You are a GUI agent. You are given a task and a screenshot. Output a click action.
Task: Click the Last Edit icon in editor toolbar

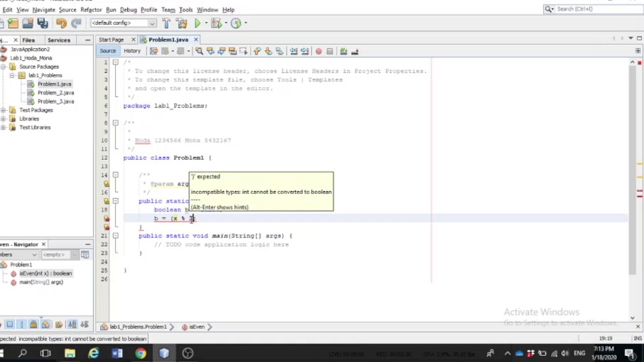[x=154, y=51]
